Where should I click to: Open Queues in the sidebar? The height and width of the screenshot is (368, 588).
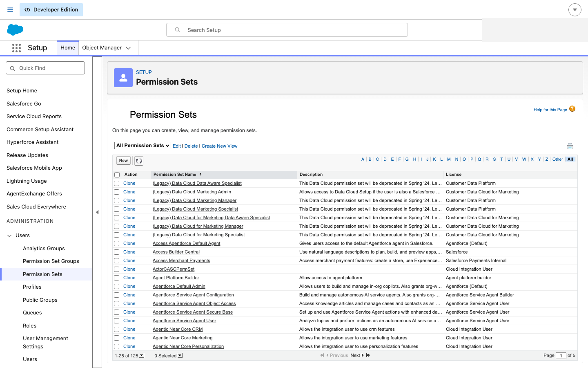pos(32,313)
